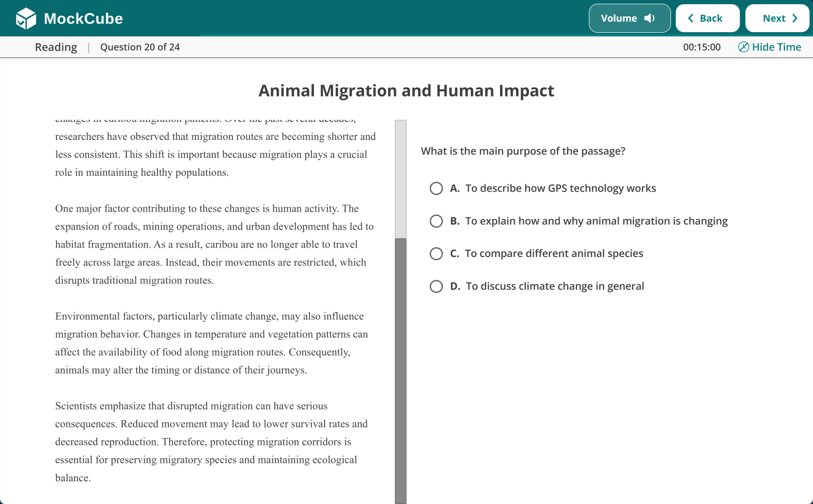
Task: Click the Question 20 of 24 indicator
Action: [140, 47]
